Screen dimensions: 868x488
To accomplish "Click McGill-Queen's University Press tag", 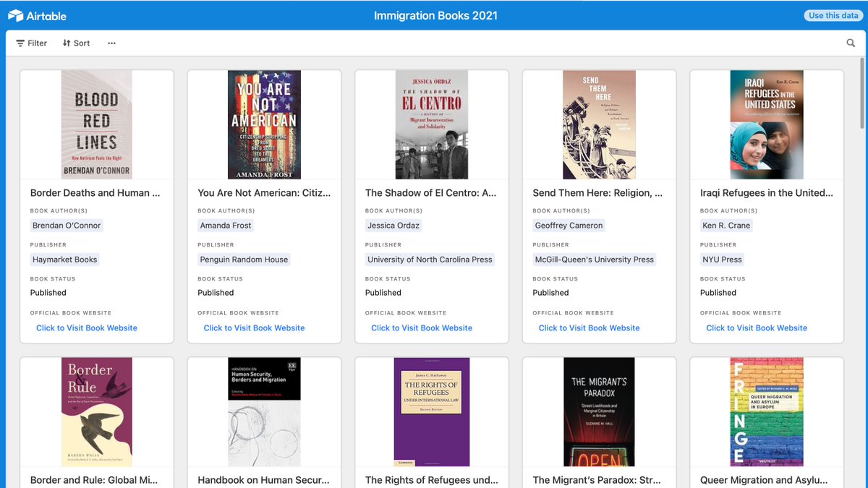I will 594,260.
